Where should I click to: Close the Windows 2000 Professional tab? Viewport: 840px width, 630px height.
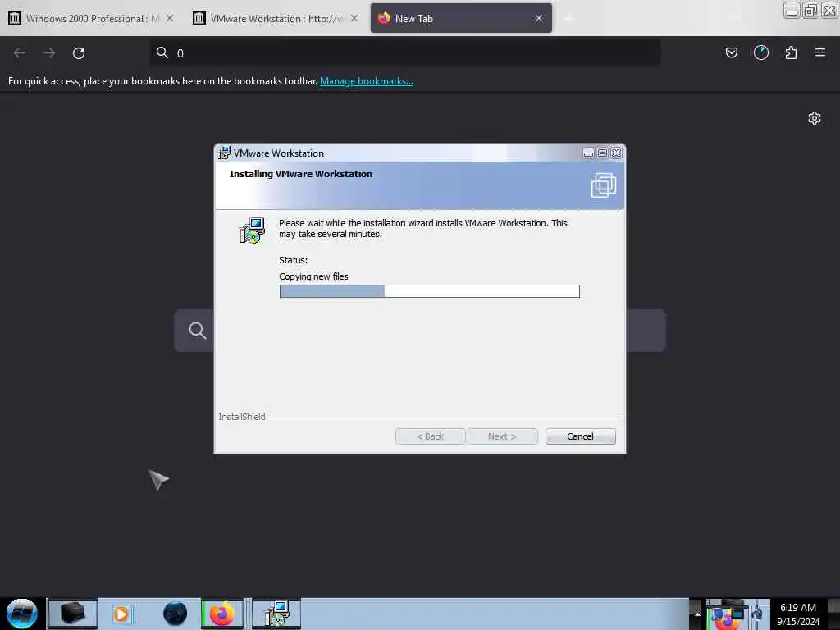170,18
